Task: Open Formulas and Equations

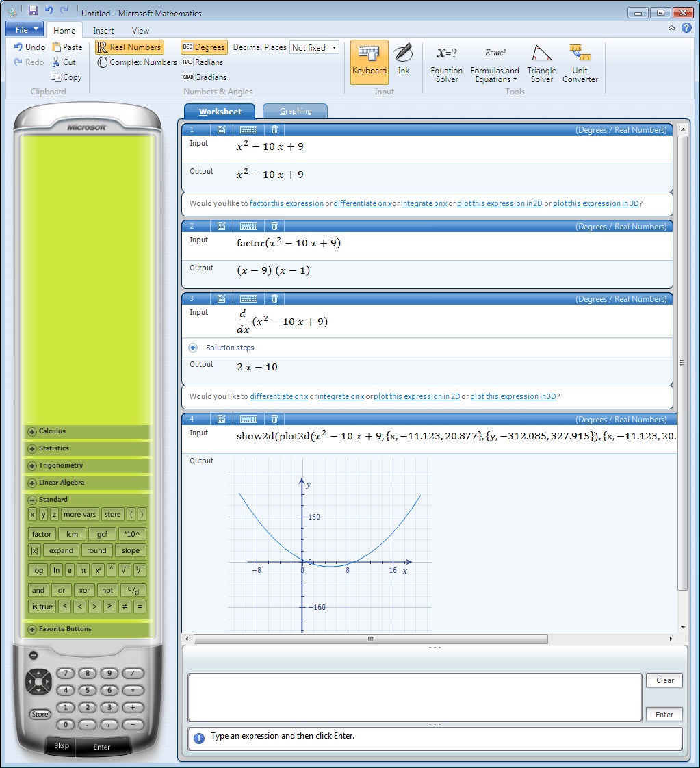Action: (x=494, y=62)
